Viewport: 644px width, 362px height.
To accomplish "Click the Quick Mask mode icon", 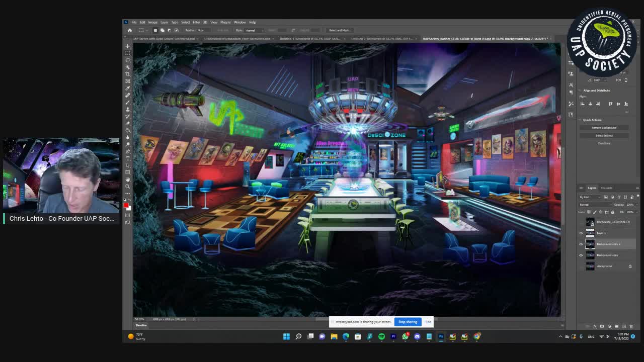I will (x=128, y=215).
